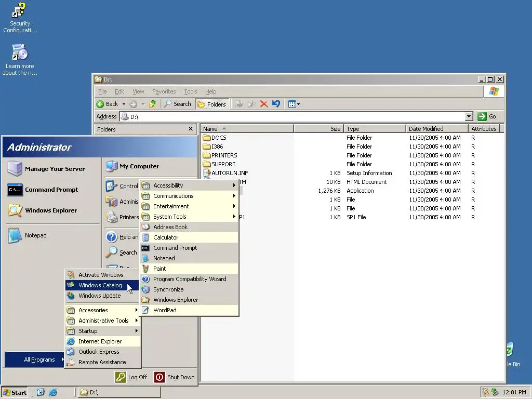Expand the Accessories submenu
This screenshot has height=399, width=532.
pos(102,310)
